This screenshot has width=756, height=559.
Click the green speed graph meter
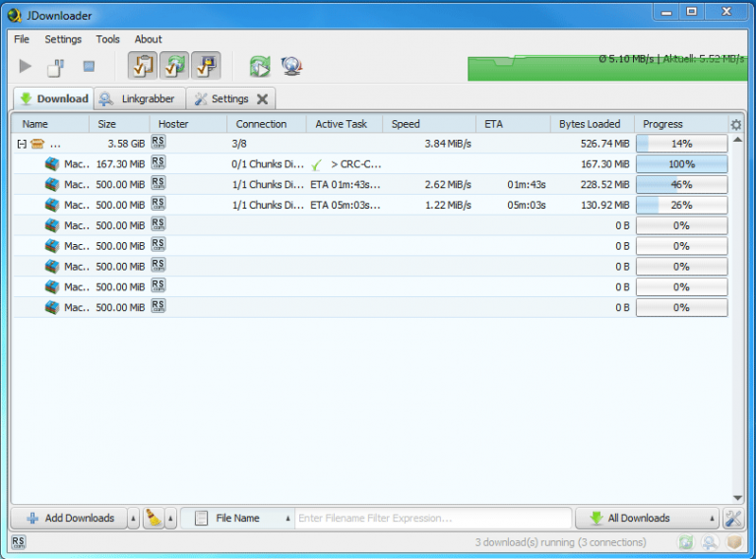point(607,68)
